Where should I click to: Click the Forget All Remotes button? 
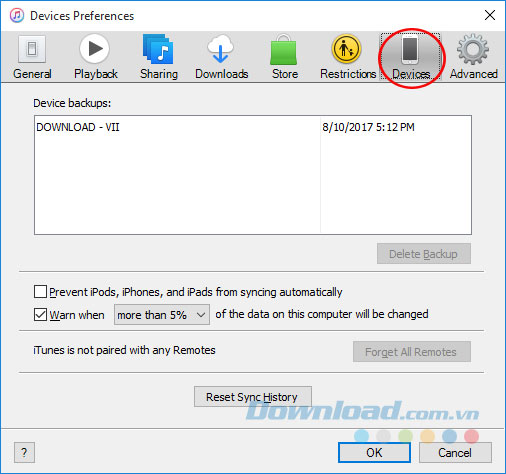[x=412, y=352]
